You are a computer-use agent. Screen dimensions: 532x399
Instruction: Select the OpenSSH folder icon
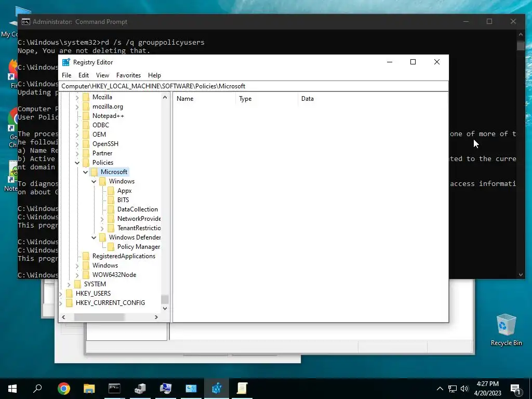[x=86, y=144]
